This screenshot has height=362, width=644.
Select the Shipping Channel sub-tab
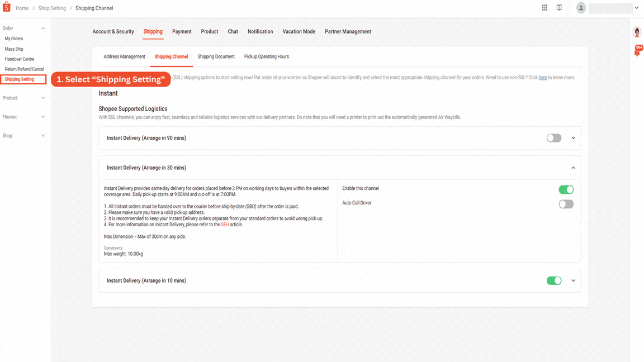171,56
